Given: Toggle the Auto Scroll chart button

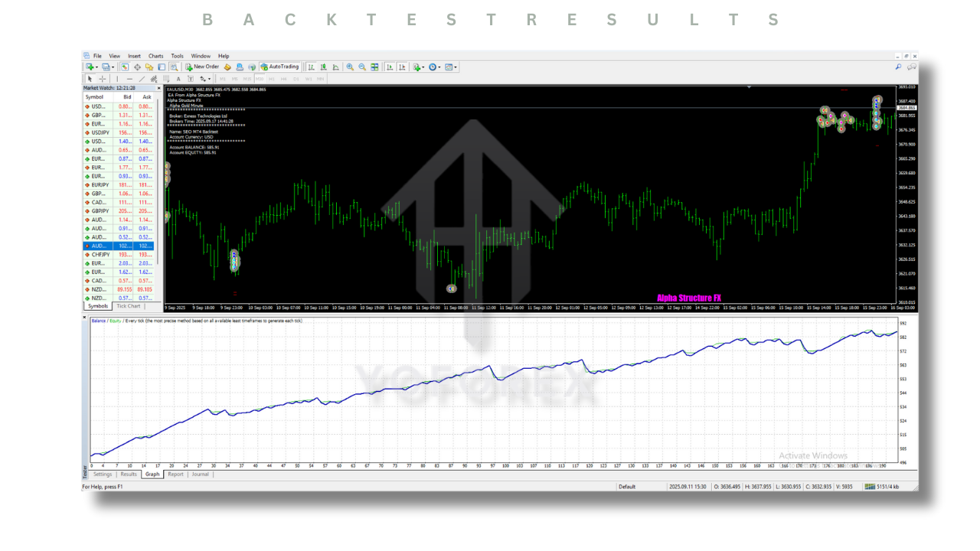Looking at the screenshot, I should coord(389,67).
